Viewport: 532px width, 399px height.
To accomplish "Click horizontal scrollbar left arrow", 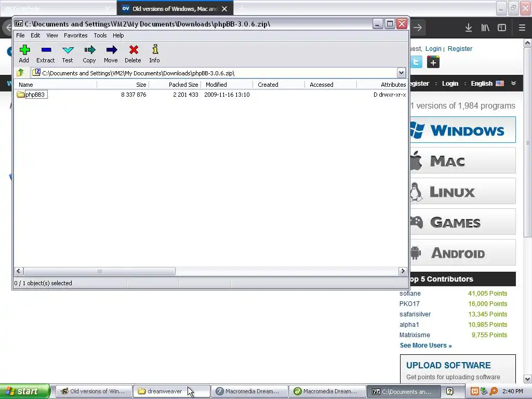I will pos(19,271).
